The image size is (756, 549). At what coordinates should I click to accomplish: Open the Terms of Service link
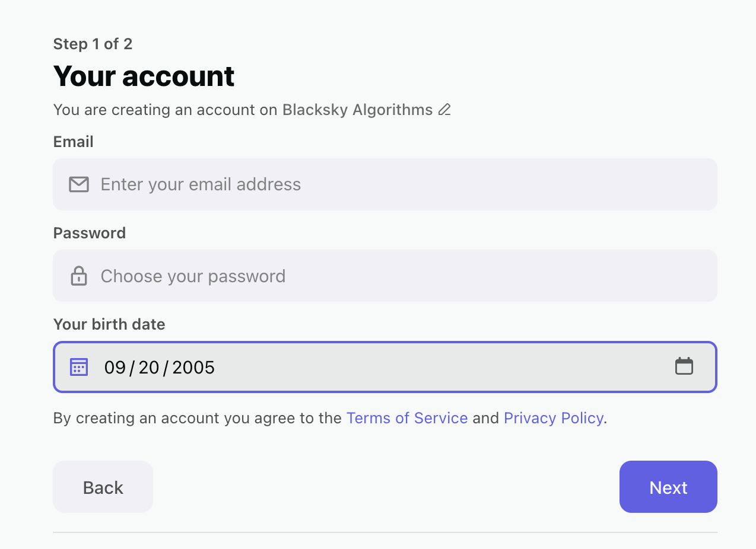pos(407,418)
